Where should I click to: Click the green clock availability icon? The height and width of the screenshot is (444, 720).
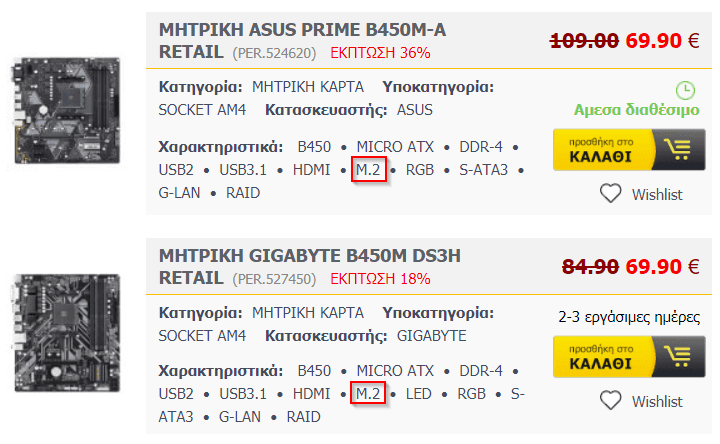click(x=685, y=90)
